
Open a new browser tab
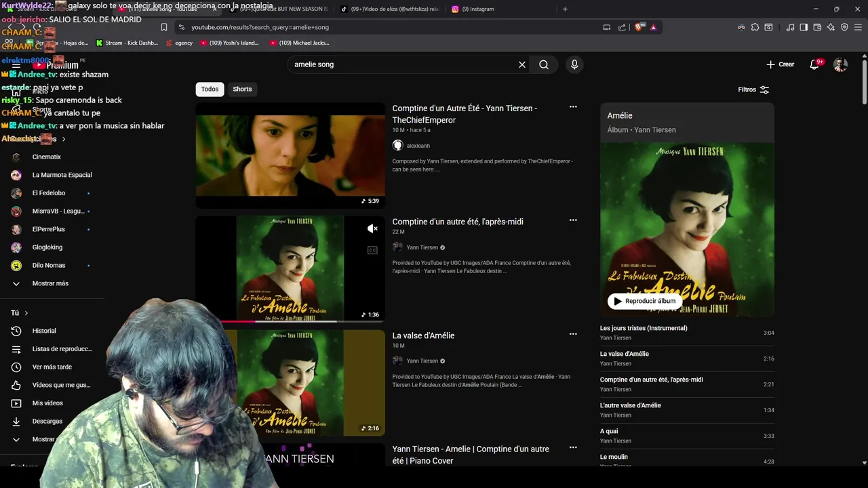coord(565,9)
